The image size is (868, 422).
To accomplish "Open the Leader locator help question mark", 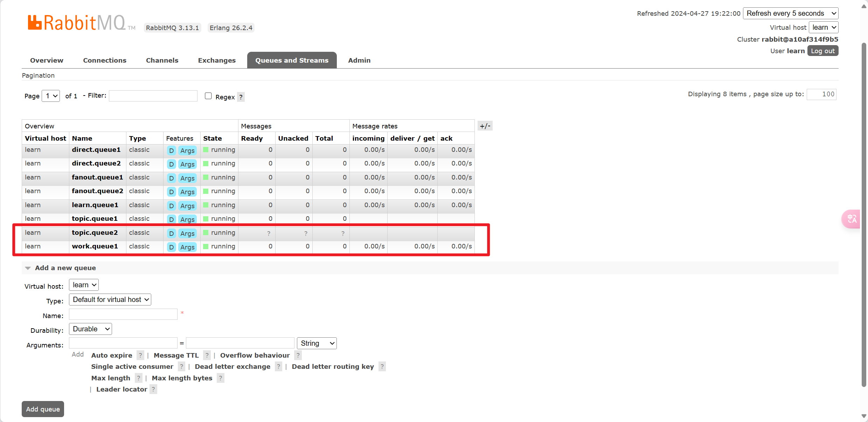I will tap(153, 389).
